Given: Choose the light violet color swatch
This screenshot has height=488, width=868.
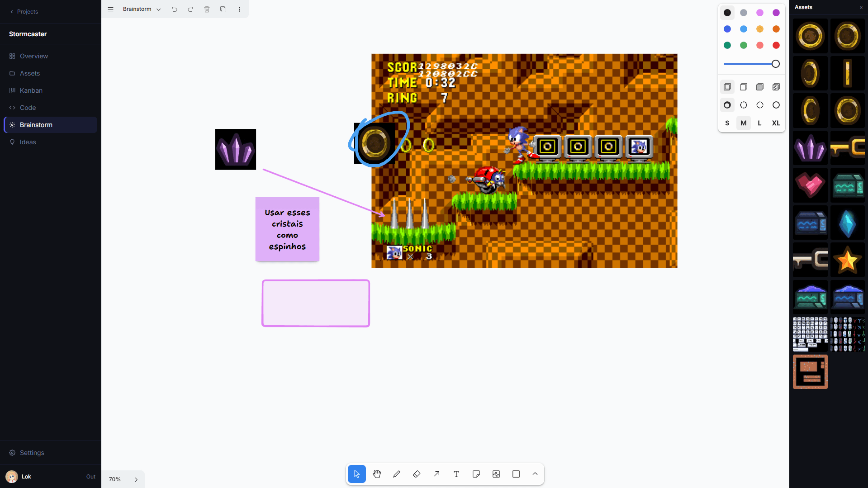Looking at the screenshot, I should tap(760, 13).
